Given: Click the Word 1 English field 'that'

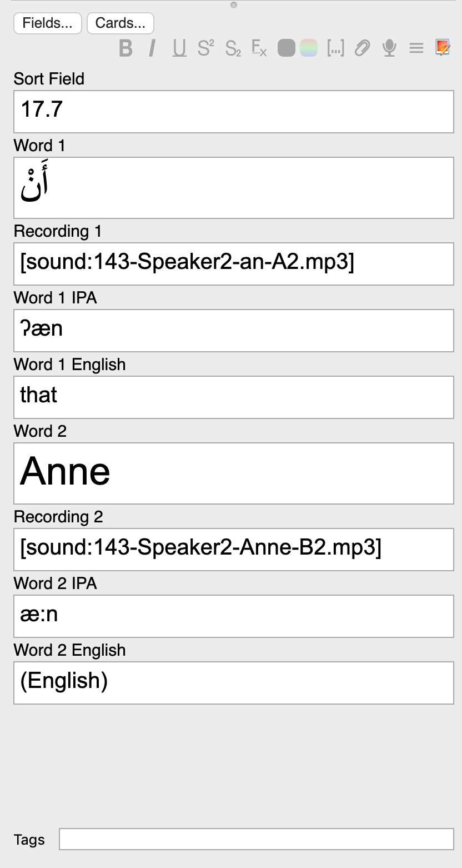Looking at the screenshot, I should point(234,397).
